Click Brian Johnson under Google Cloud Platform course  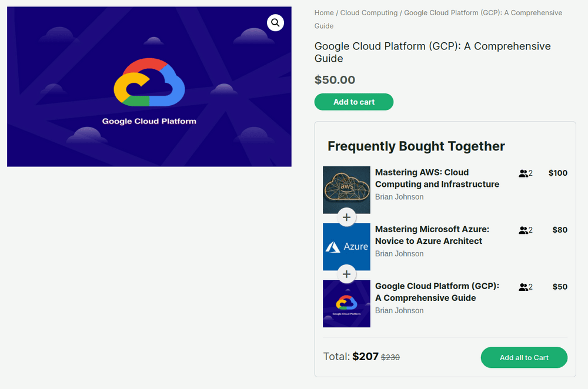click(x=399, y=311)
